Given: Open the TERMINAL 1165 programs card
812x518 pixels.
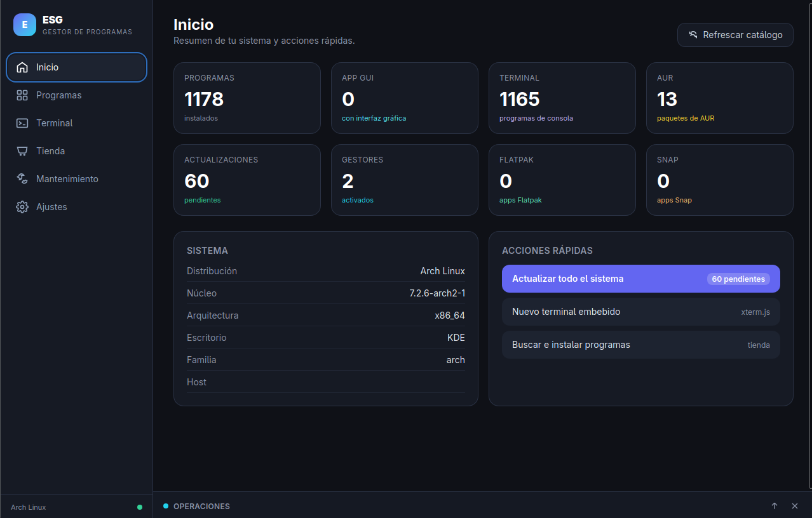Looking at the screenshot, I should (x=562, y=98).
